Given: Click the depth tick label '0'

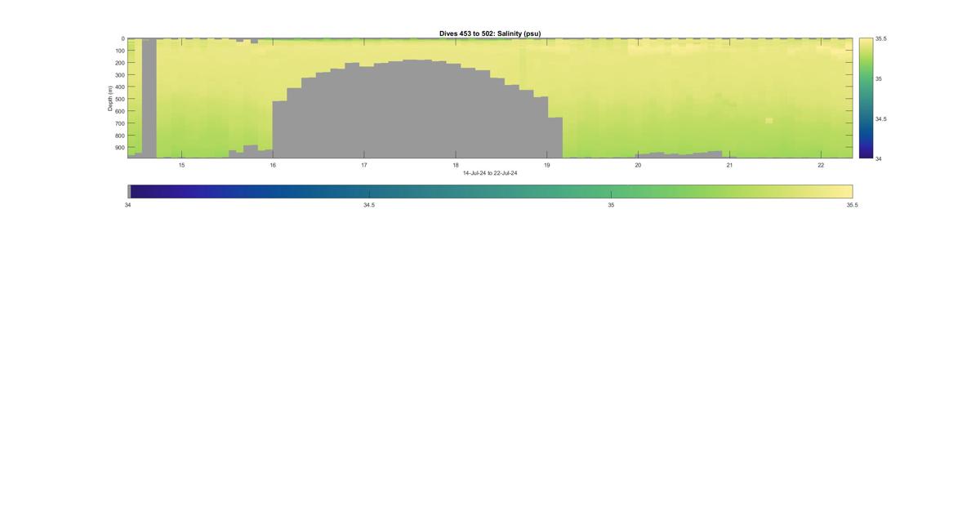Looking at the screenshot, I should [x=122, y=38].
